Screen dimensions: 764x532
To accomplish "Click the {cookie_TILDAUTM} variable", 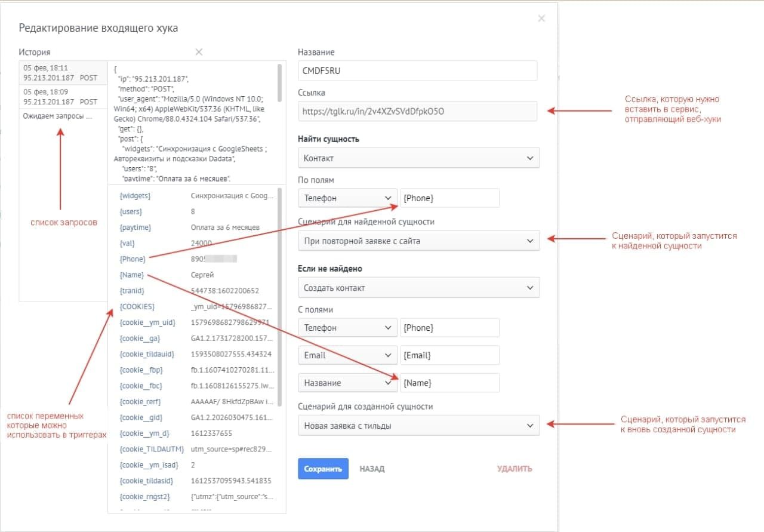I will (x=152, y=449).
